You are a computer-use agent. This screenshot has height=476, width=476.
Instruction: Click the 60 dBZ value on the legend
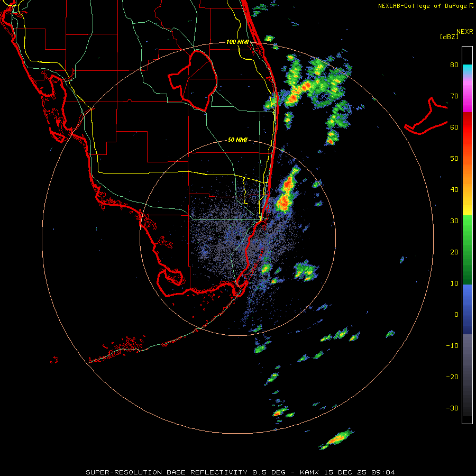click(454, 127)
